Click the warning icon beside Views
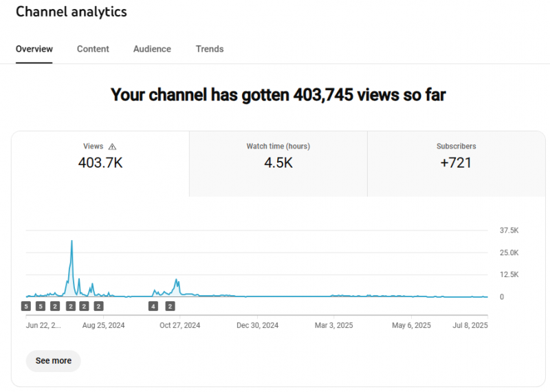550x392 pixels. (x=113, y=146)
